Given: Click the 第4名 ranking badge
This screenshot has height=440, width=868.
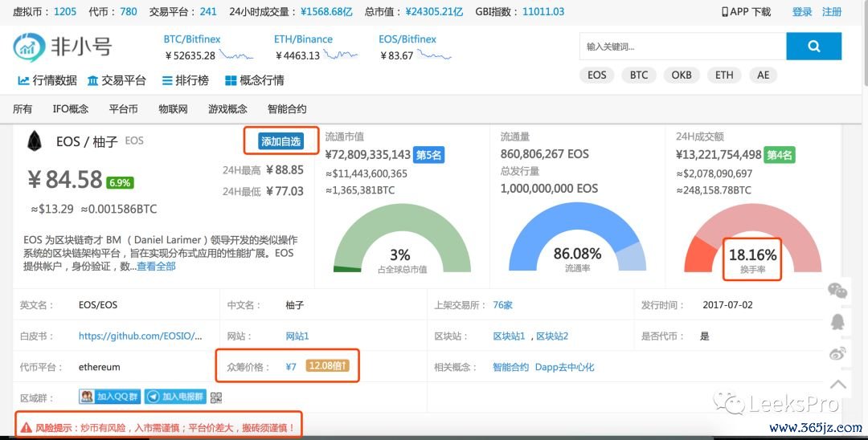Looking at the screenshot, I should [780, 155].
